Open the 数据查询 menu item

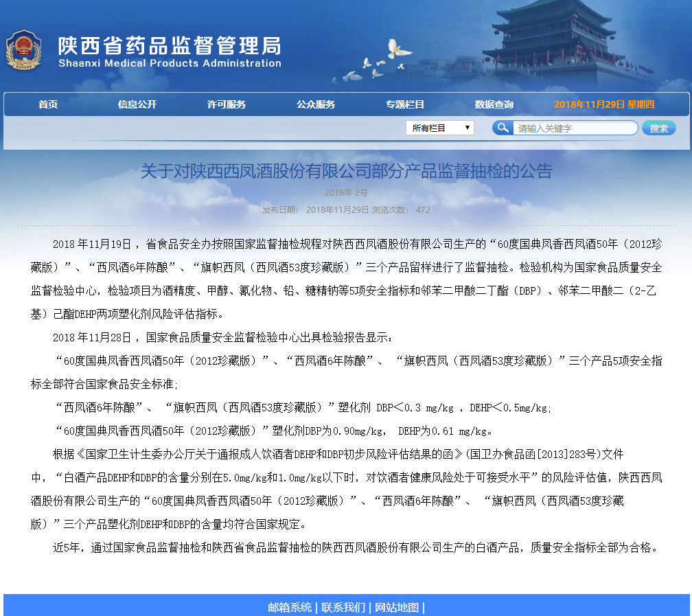[494, 104]
